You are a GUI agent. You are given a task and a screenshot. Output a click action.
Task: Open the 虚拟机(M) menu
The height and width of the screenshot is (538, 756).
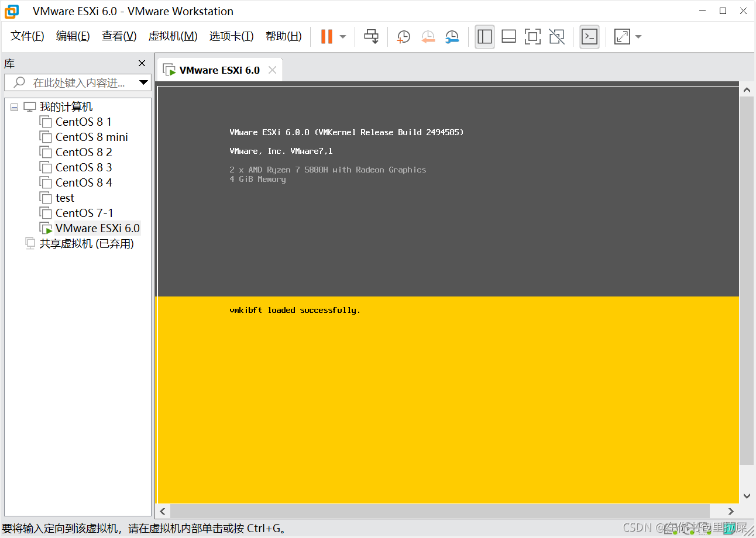(x=173, y=36)
